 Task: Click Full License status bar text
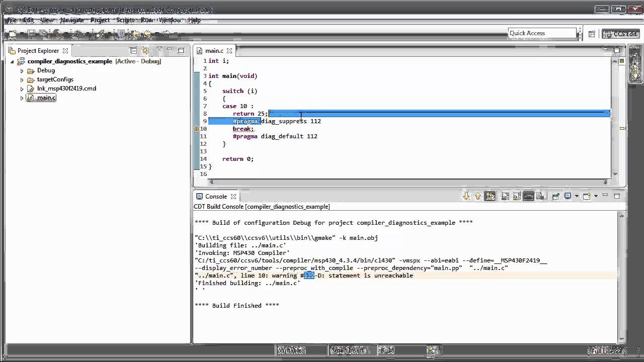606,350
